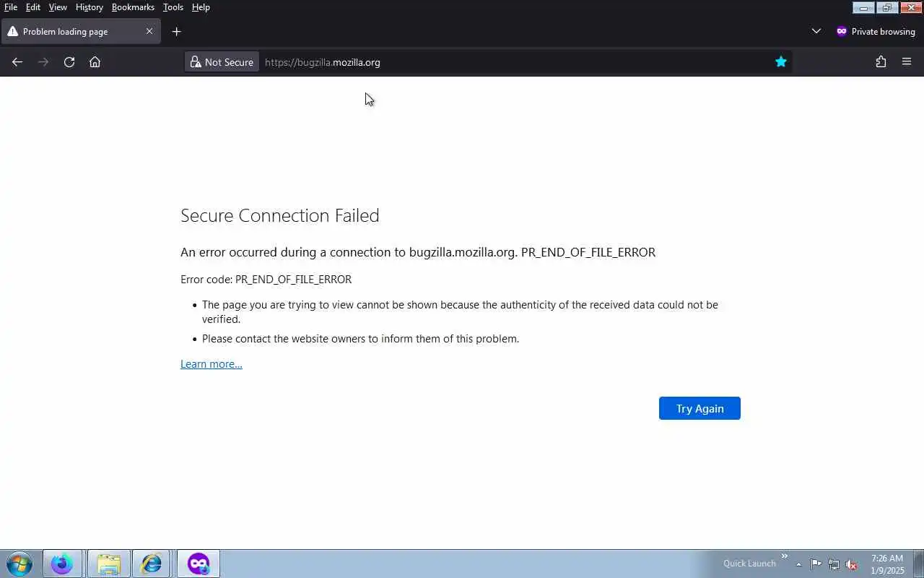Click the muted volume tray icon
The width and height of the screenshot is (924, 578).
pos(852,564)
